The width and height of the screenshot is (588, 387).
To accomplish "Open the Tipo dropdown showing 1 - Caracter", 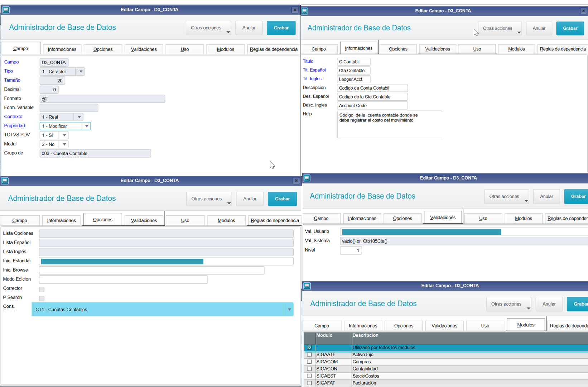I will pyautogui.click(x=62, y=72).
